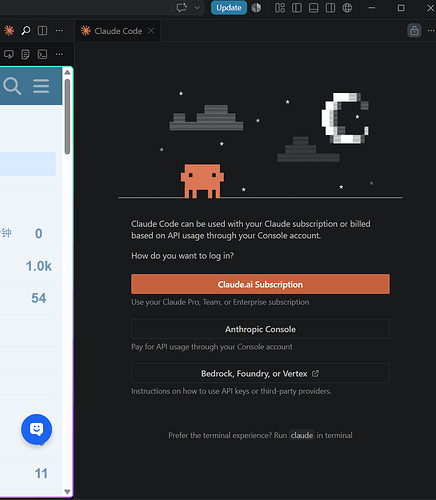Toggle the primary side bar layout
The width and height of the screenshot is (436, 500).
click(x=297, y=8)
